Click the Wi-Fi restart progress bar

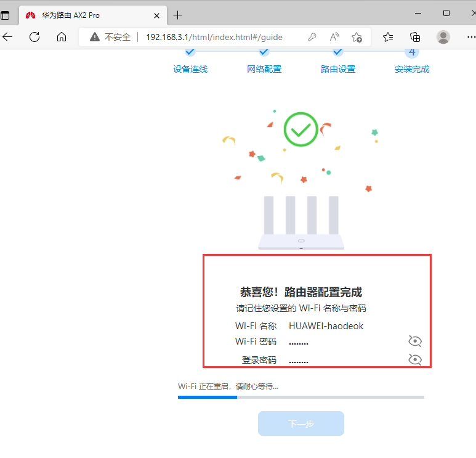click(301, 397)
